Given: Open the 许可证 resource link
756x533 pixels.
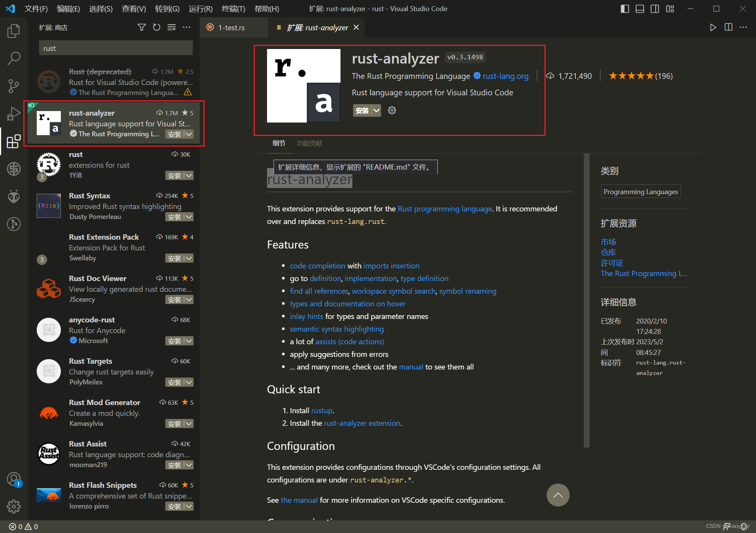Looking at the screenshot, I should point(612,263).
